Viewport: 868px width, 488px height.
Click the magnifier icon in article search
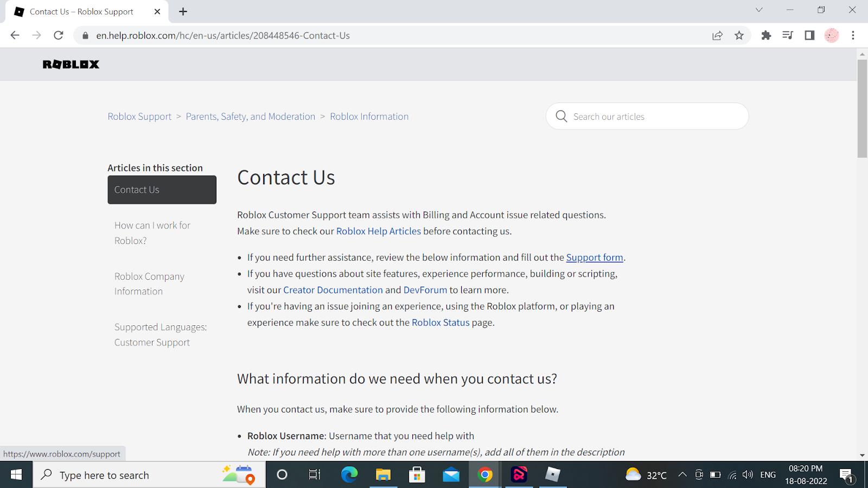pos(561,116)
